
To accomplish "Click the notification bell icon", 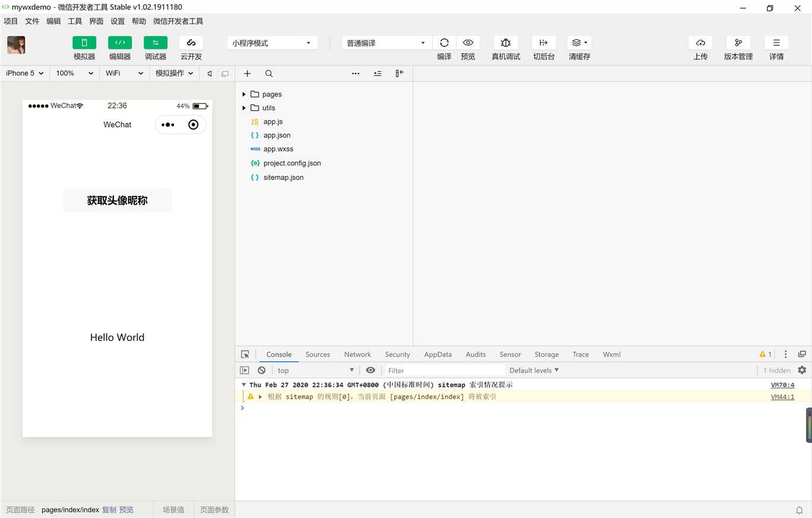I will (x=800, y=510).
